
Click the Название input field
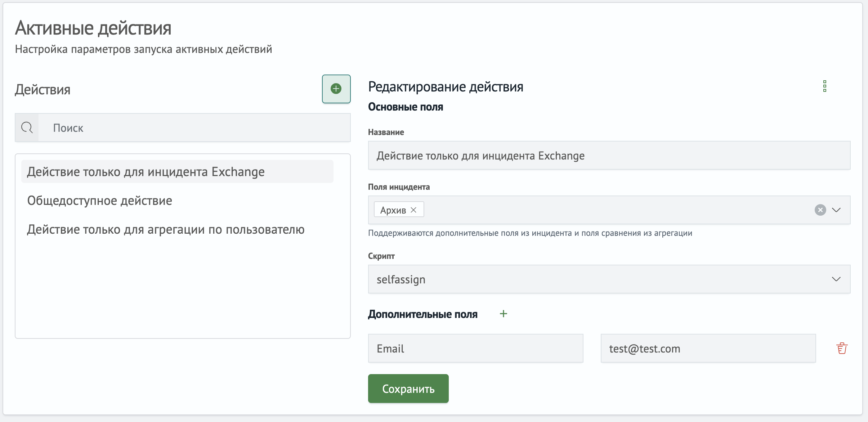point(609,155)
